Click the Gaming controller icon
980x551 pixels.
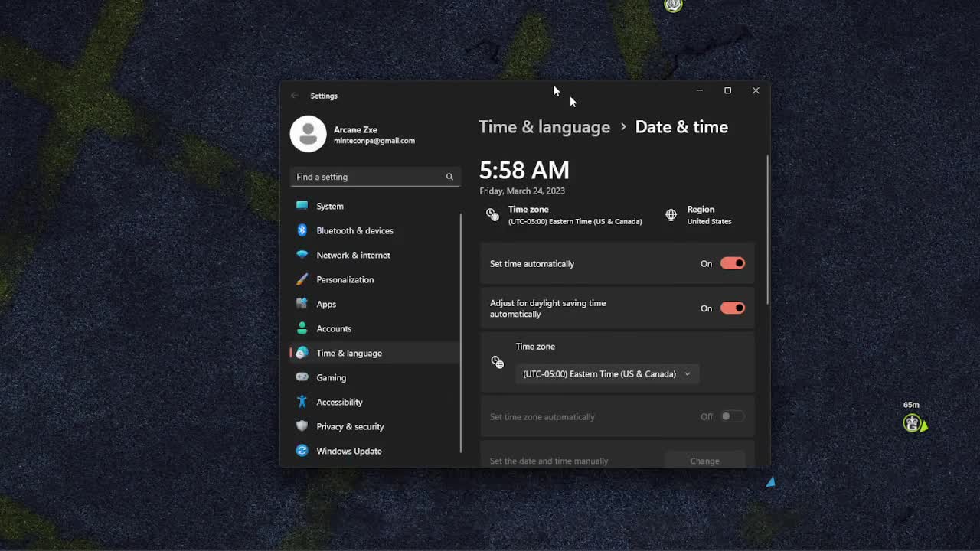[302, 377]
